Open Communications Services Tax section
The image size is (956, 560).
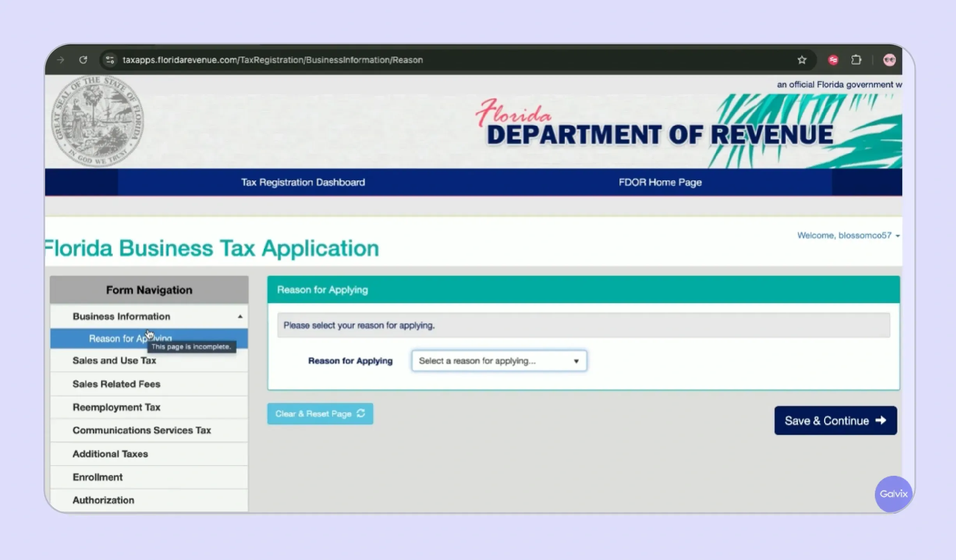point(149,430)
